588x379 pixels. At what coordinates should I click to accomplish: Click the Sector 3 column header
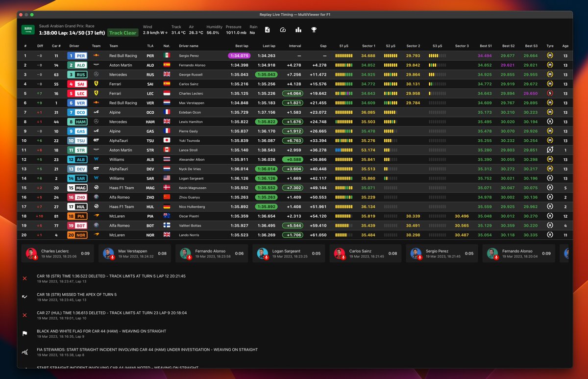tap(462, 46)
